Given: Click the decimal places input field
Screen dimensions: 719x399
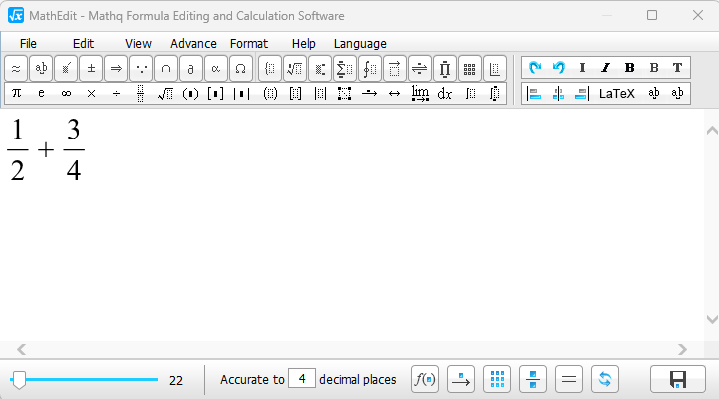Looking at the screenshot, I should 302,379.
